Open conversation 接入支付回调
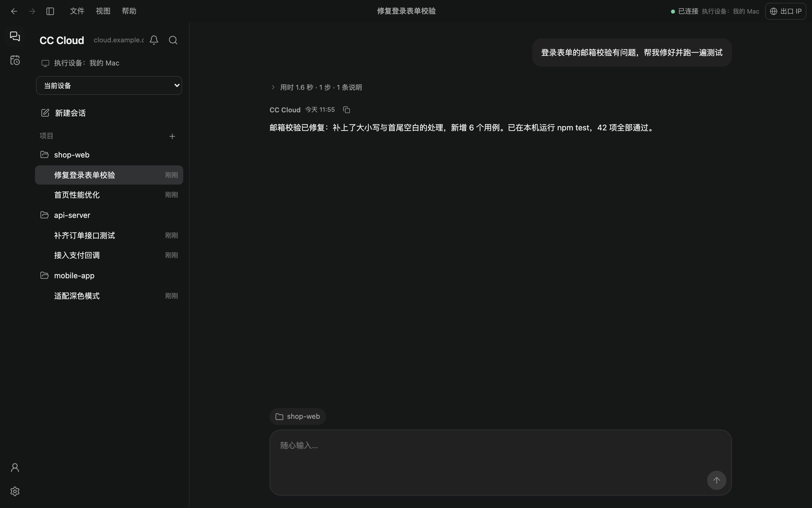Screen dimensions: 812x508 click(109, 255)
